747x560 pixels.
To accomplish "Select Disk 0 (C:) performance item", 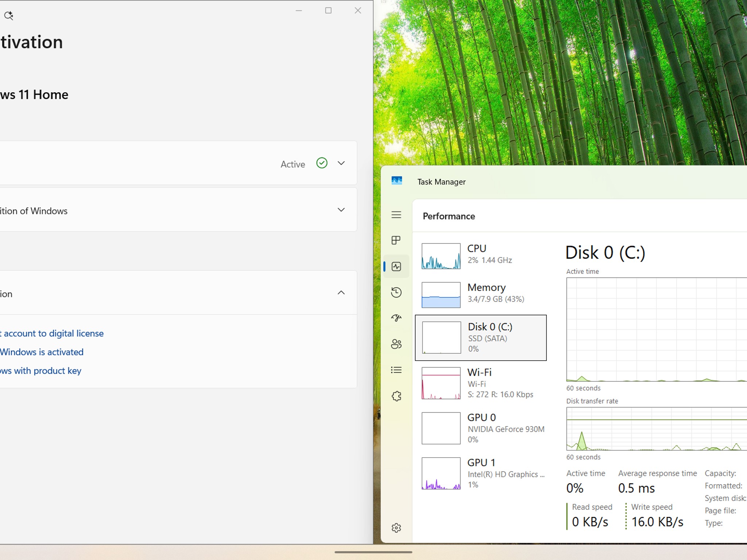I will [481, 338].
